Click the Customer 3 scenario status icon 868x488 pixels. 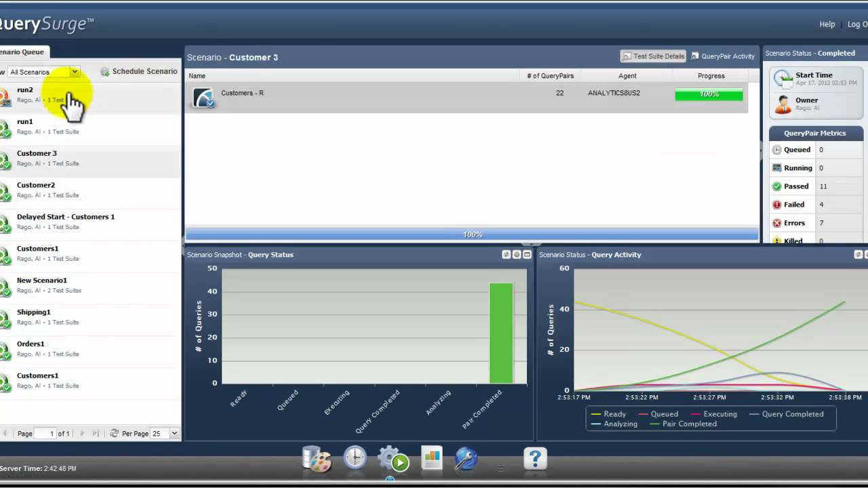(5, 159)
